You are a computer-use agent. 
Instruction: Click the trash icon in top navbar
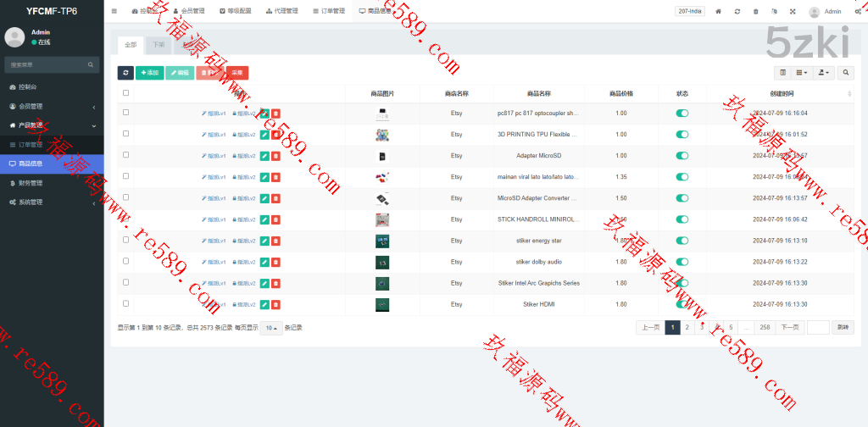(756, 12)
